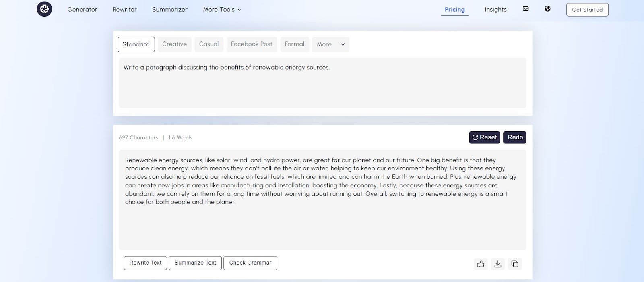The image size is (644, 282).
Task: Click the Reset button
Action: click(485, 137)
